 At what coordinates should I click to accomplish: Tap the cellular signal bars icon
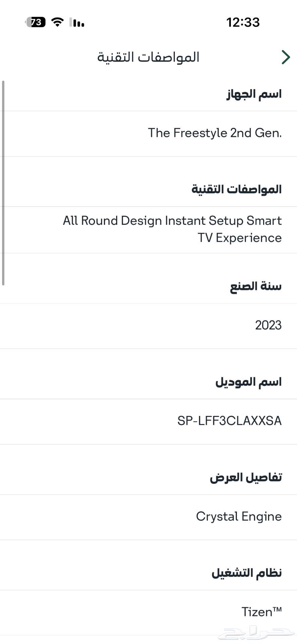point(77,22)
